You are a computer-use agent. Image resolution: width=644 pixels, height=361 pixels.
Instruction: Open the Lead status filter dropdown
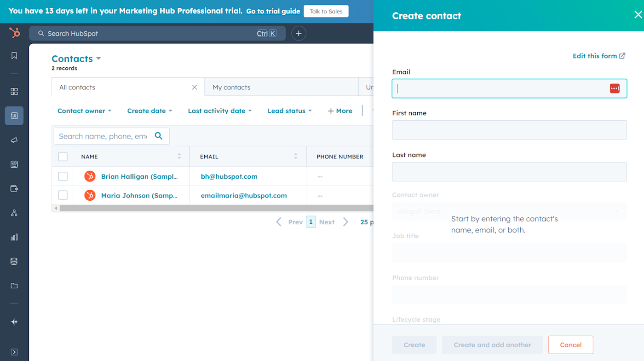coord(290,111)
